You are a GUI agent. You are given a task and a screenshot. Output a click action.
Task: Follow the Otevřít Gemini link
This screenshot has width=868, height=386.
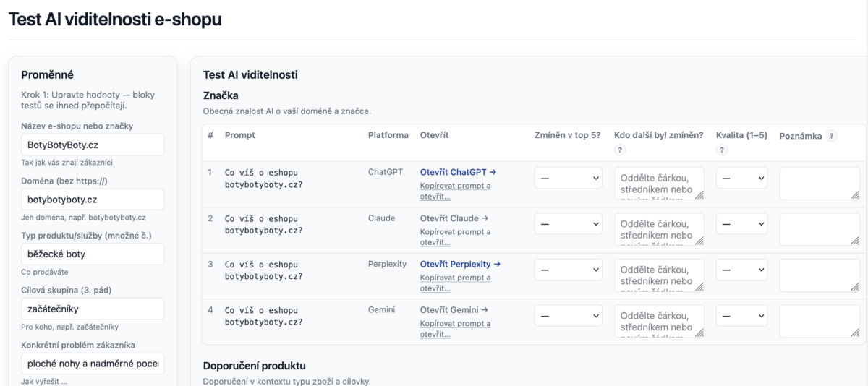point(454,310)
